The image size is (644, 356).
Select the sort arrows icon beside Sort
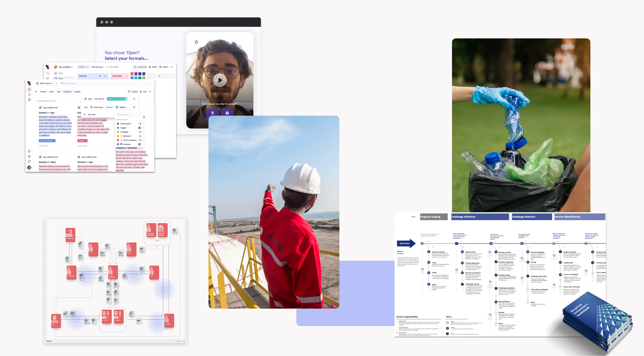coord(141,92)
